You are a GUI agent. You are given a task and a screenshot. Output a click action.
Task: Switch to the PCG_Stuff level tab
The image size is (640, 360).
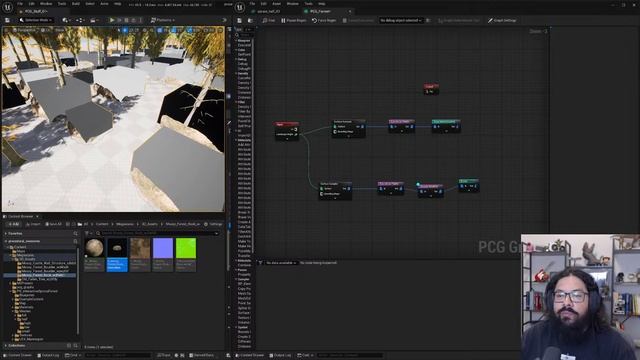(36, 11)
